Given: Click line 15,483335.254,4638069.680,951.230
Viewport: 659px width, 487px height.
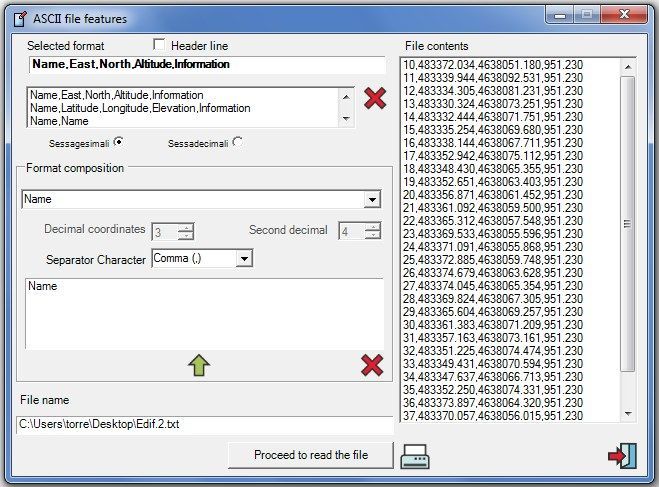Looking at the screenshot, I should click(493, 130).
